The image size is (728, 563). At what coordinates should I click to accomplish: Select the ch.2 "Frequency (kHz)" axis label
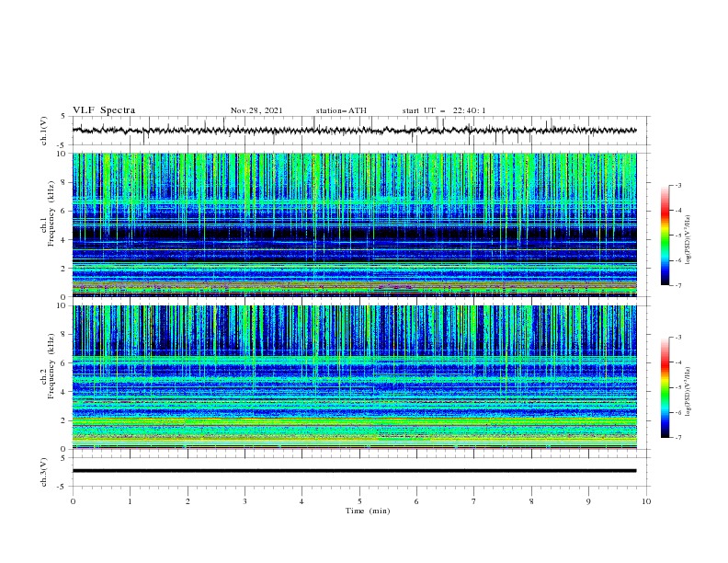[51, 366]
